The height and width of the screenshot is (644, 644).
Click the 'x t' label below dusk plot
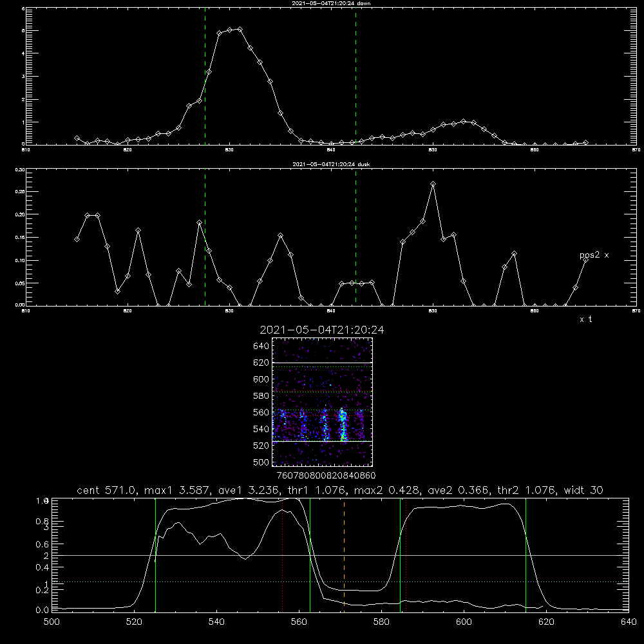tap(585, 319)
